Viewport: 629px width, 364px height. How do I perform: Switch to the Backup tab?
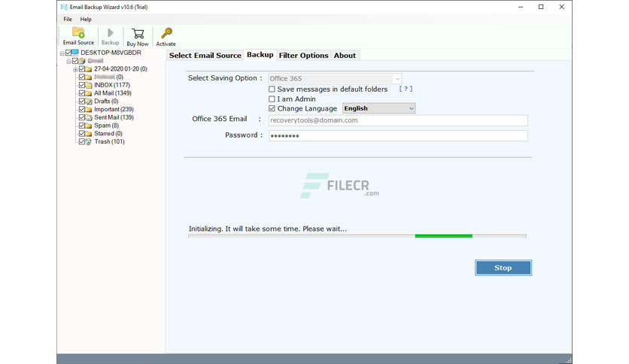(260, 54)
